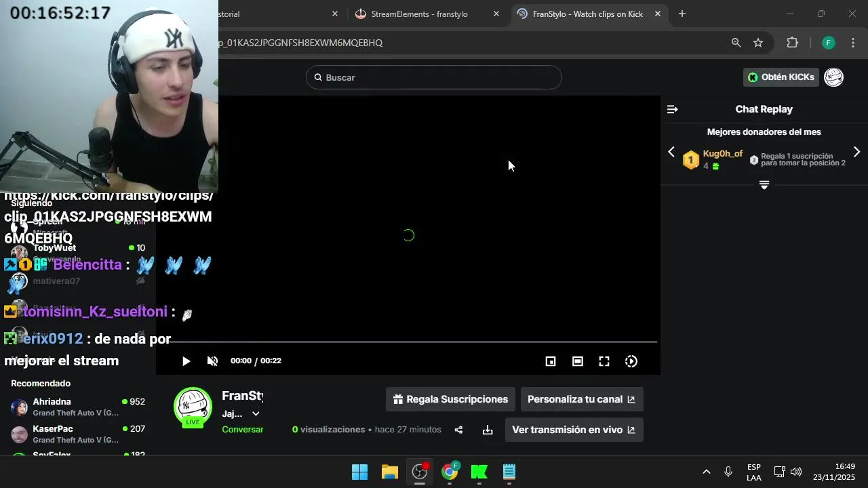Image resolution: width=868 pixels, height=488 pixels.
Task: Open playback speed settings icon
Action: pos(631,361)
